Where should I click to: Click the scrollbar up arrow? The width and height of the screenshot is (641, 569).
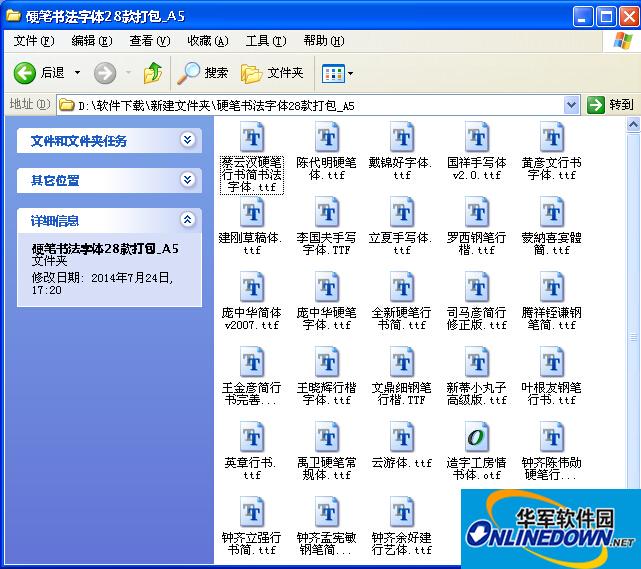(633, 125)
